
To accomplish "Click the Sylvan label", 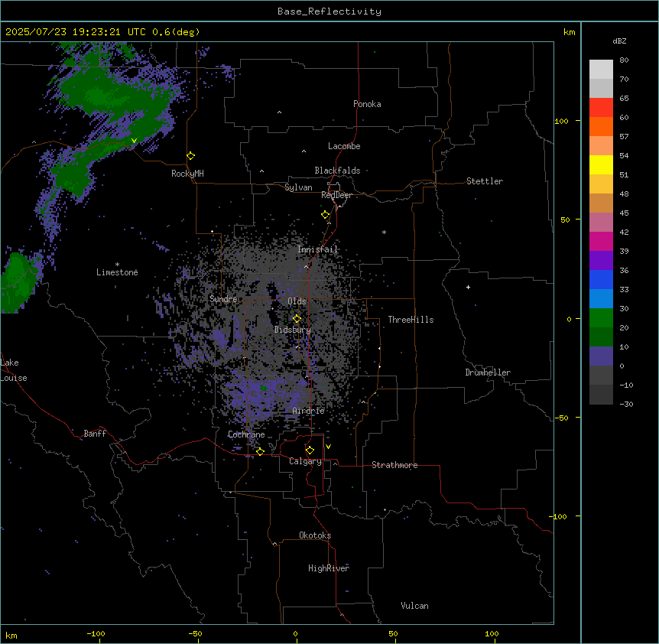I will [x=298, y=187].
